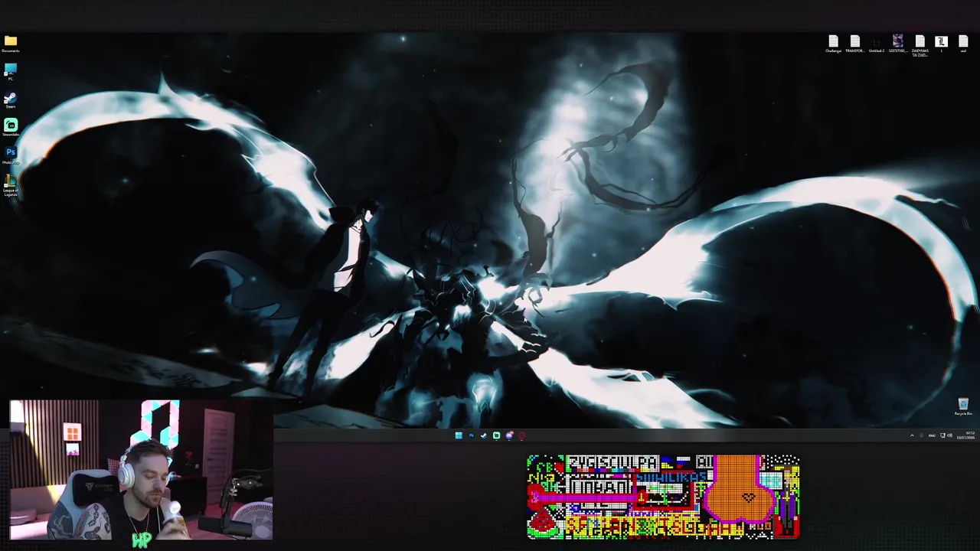The image size is (980, 551).
Task: Open the network status tray icon
Action: pyautogui.click(x=942, y=435)
